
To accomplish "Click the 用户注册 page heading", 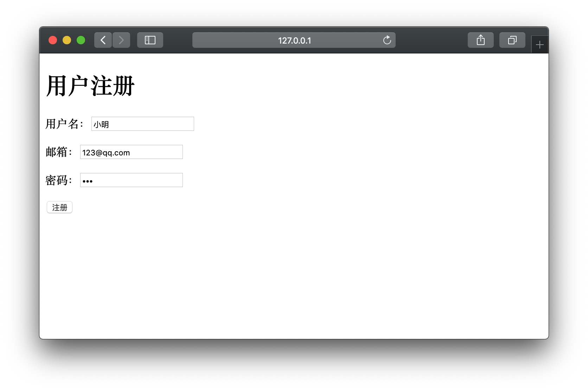I will [90, 86].
